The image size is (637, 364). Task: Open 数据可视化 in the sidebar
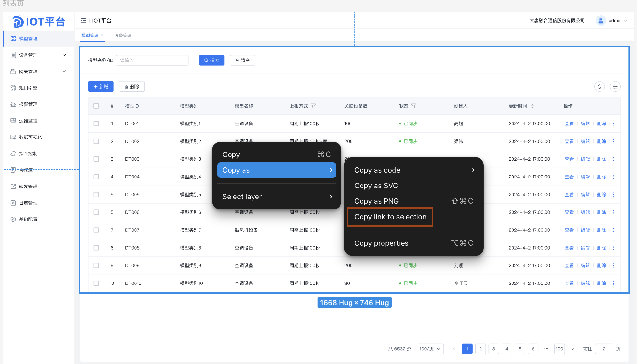[30, 137]
